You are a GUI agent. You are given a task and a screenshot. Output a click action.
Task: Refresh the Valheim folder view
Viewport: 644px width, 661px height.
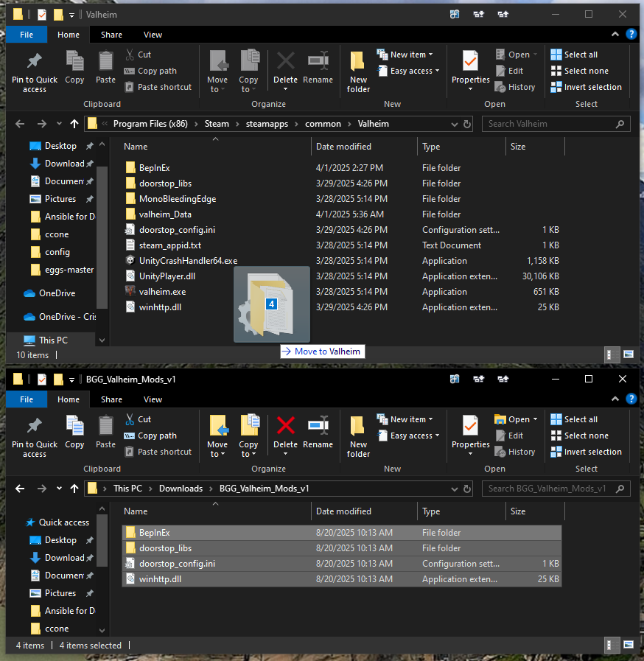click(x=467, y=124)
